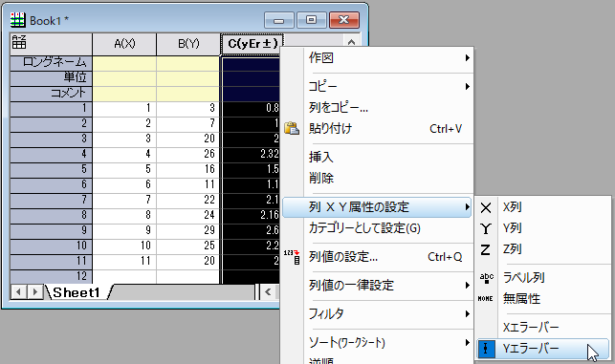This screenshot has height=364, width=615.
Task: Minimize the Book1 window
Action: click(x=279, y=20)
